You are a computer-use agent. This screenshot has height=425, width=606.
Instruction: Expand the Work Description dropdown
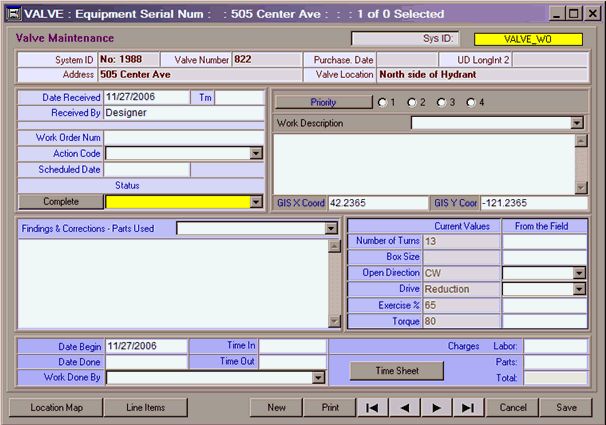[577, 123]
